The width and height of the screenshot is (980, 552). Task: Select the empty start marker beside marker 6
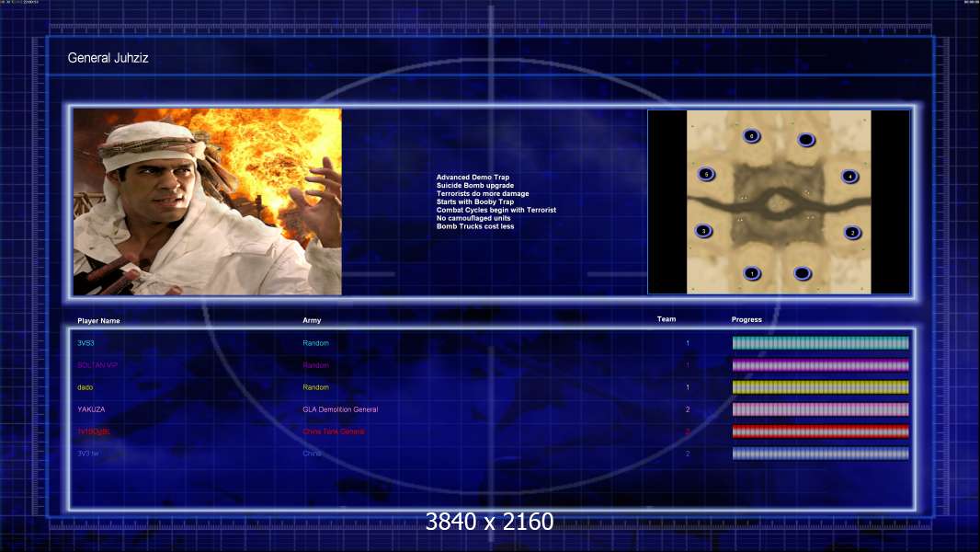coord(806,140)
